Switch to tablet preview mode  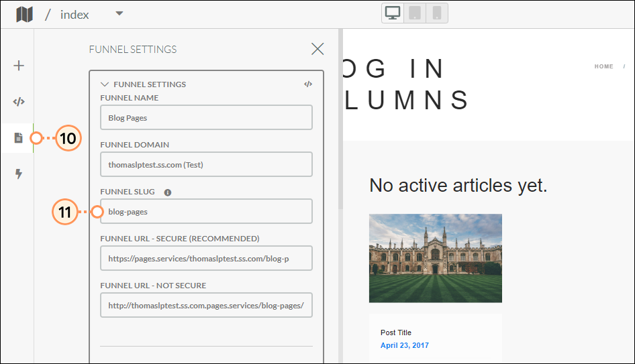pyautogui.click(x=415, y=13)
